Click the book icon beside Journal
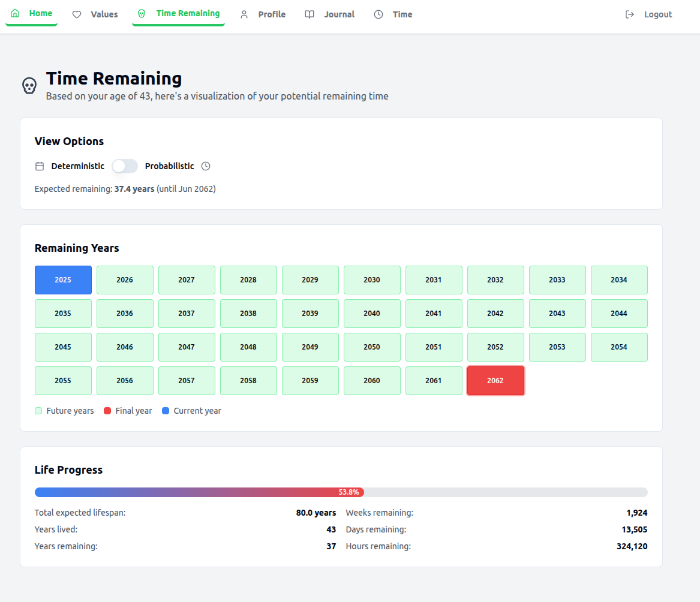Image resolution: width=700 pixels, height=602 pixels. [x=310, y=14]
